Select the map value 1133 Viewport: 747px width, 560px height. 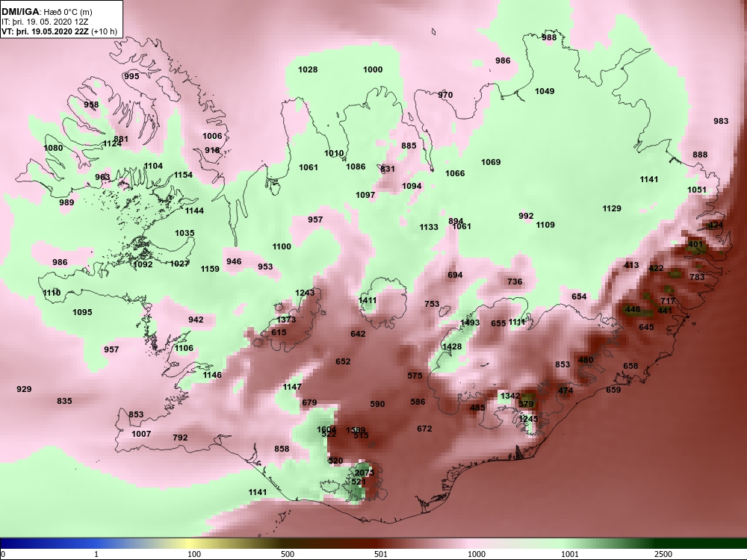click(429, 227)
